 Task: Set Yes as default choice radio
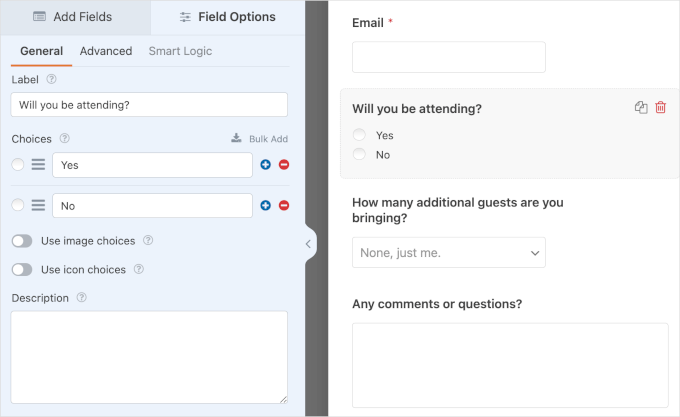(x=18, y=165)
